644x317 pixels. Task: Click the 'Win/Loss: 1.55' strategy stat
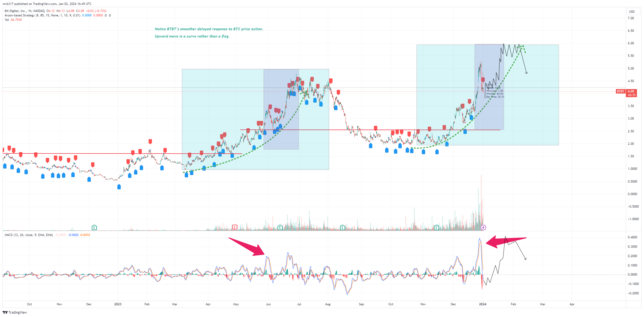coord(494,91)
